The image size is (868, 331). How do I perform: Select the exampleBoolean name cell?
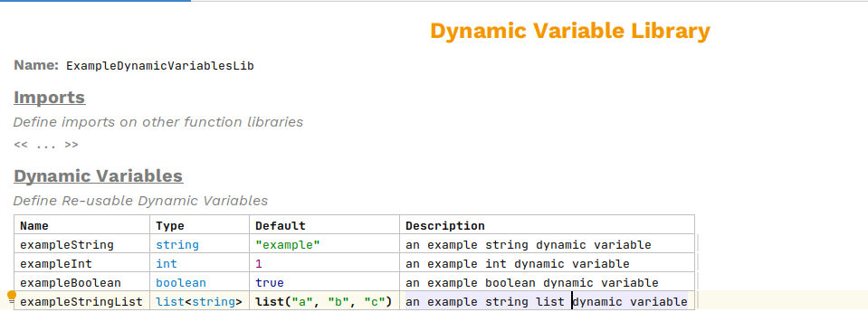coord(82,282)
